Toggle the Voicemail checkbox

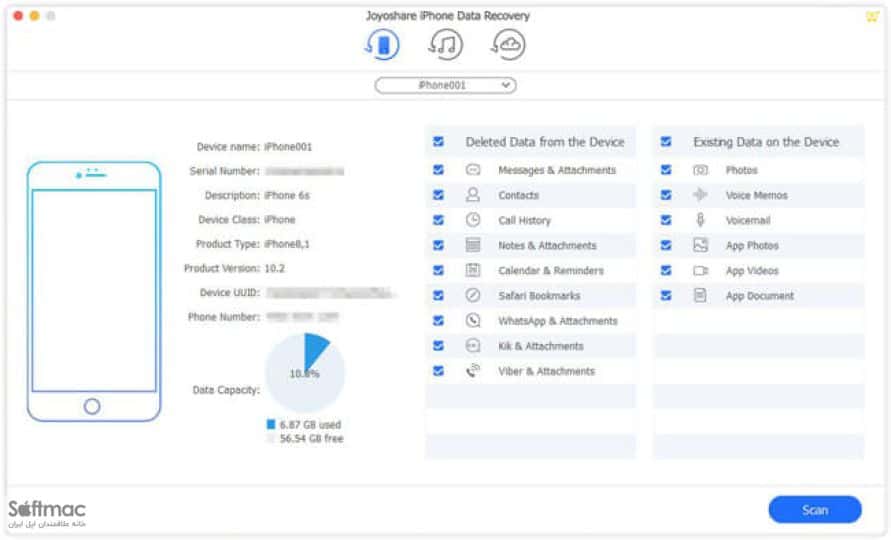(x=666, y=220)
